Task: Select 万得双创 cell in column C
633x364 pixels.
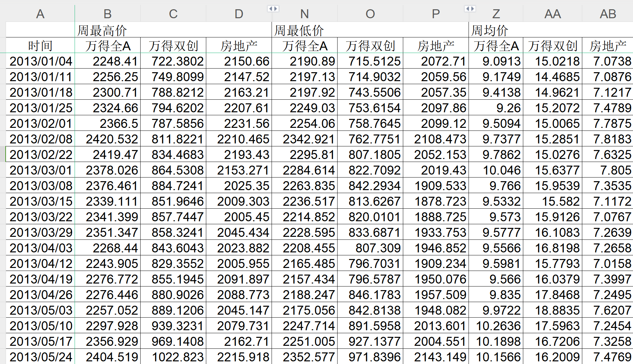Action: pyautogui.click(x=173, y=45)
